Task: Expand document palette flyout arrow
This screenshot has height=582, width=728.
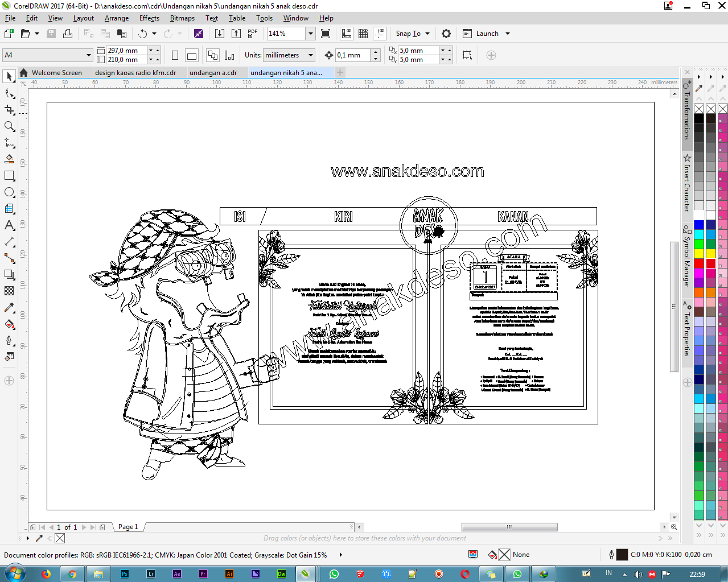Action: click(27, 538)
